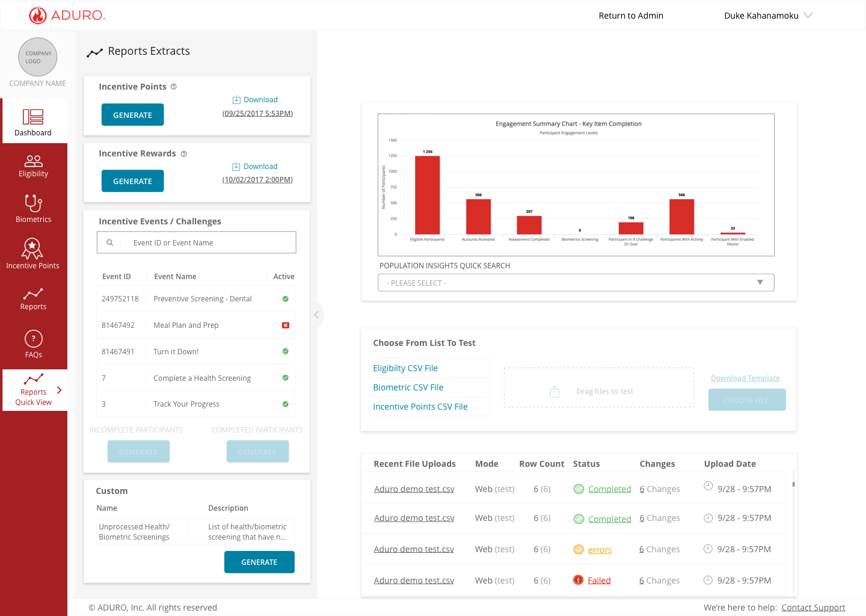Open the Eligibility people icon
The width and height of the screenshot is (866, 616).
coord(33,161)
